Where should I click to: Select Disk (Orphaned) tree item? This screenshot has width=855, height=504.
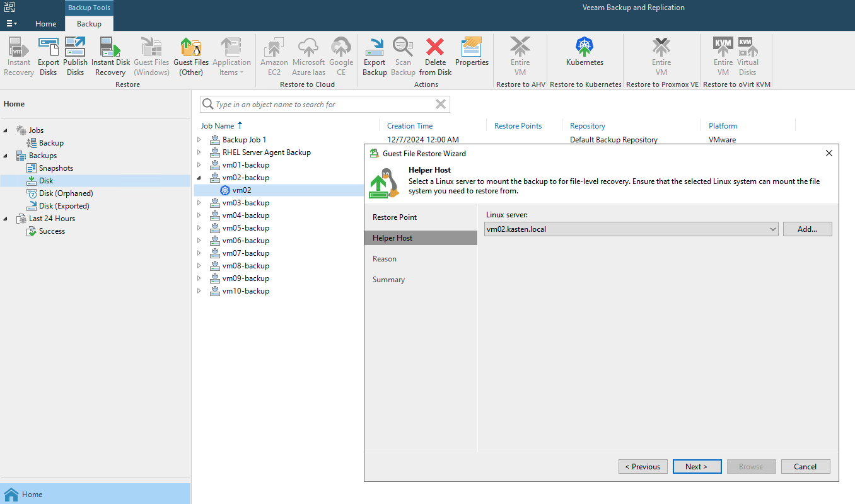pyautogui.click(x=66, y=193)
